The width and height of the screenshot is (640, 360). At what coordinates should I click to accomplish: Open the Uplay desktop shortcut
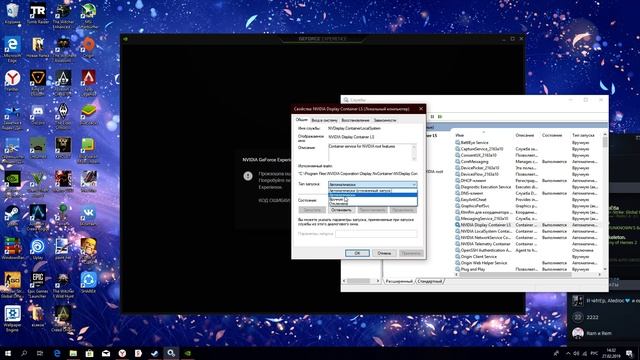(38, 249)
